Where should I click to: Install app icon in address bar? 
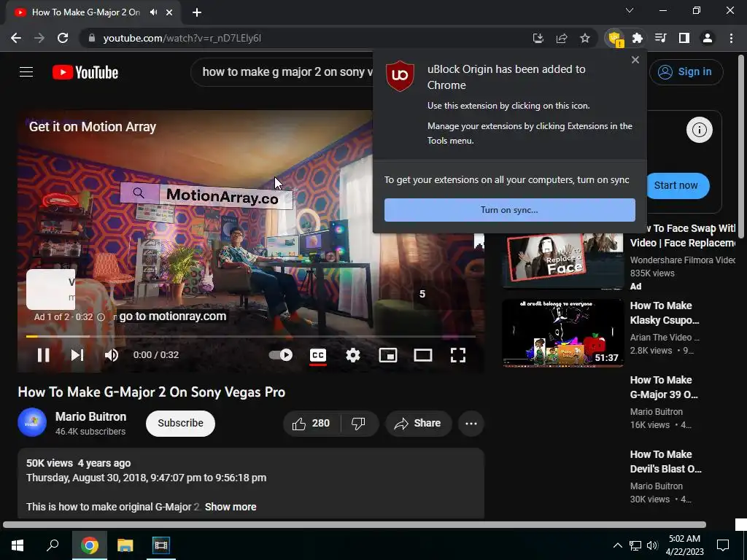538,38
